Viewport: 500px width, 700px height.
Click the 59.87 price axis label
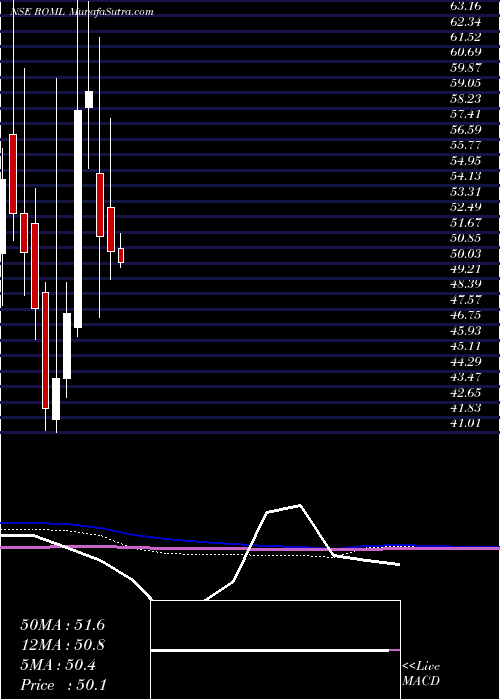[x=466, y=68]
